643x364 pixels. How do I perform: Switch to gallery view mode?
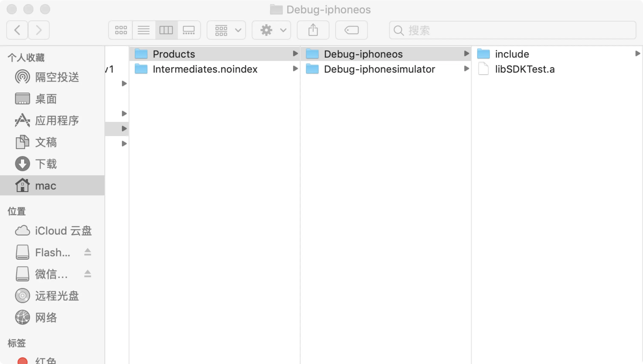click(189, 30)
